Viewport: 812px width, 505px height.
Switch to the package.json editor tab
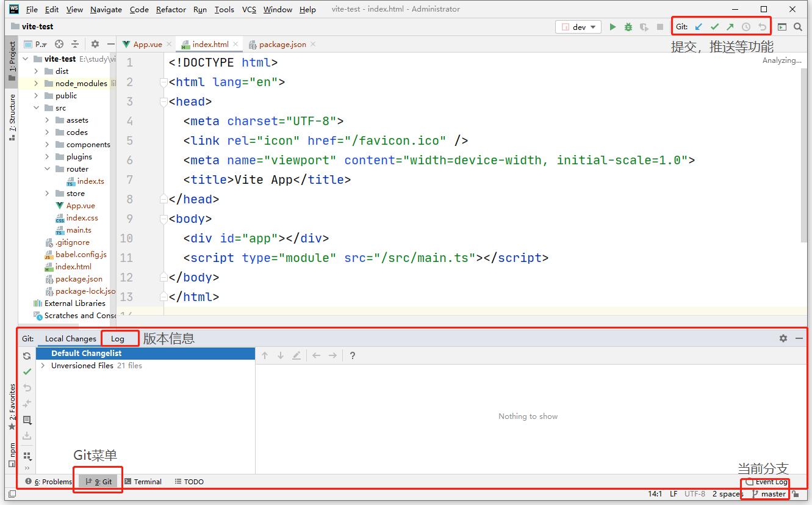coord(282,45)
